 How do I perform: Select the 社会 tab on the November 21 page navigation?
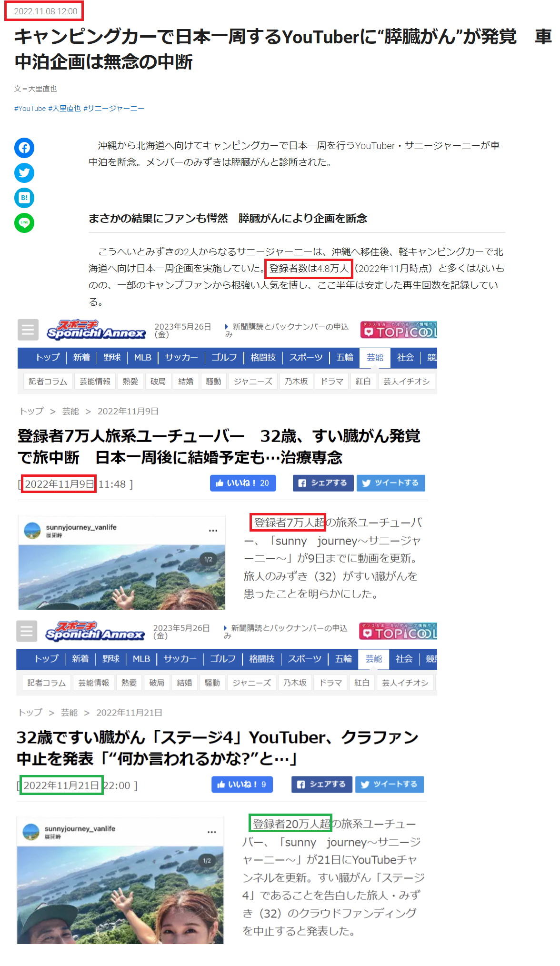point(404,659)
